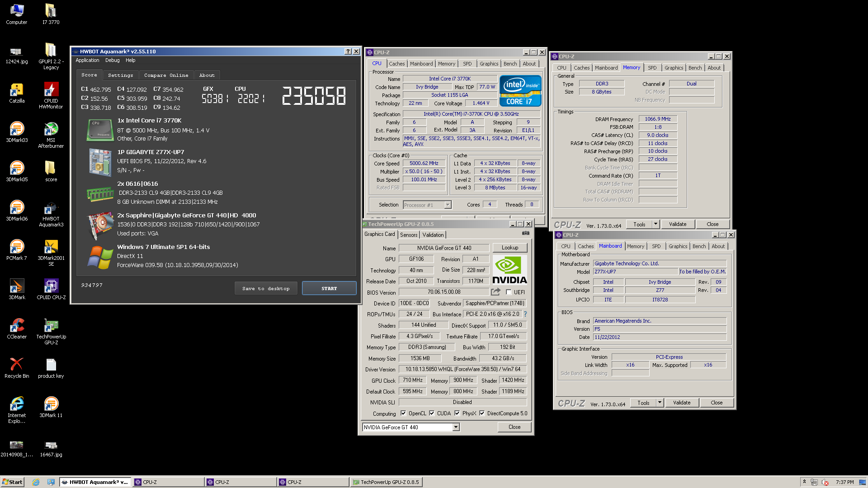Launch TechPowerUp GPU-Z desktop shortcut
Viewport: 868px width, 488px height.
coord(51,331)
